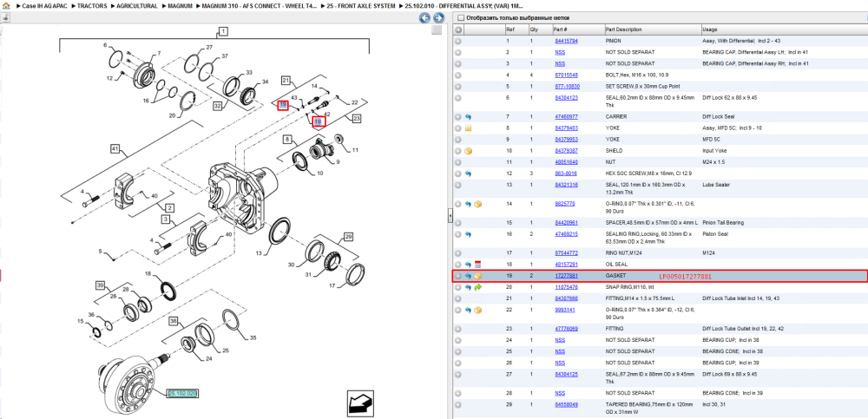Click the Qty column header
The image size is (868, 419).
point(540,29)
